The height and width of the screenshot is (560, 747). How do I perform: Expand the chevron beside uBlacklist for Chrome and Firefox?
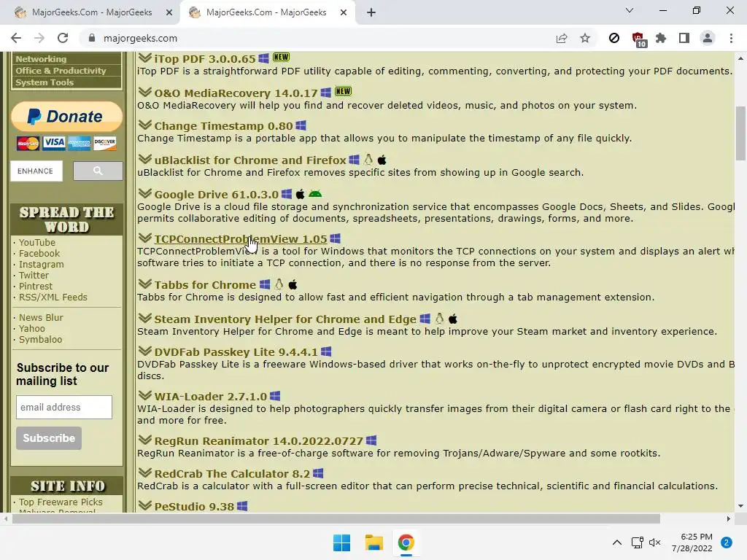click(145, 160)
